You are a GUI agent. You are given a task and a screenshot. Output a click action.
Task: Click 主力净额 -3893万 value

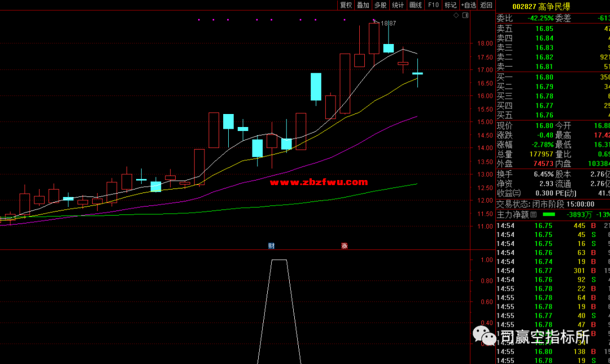(x=579, y=214)
